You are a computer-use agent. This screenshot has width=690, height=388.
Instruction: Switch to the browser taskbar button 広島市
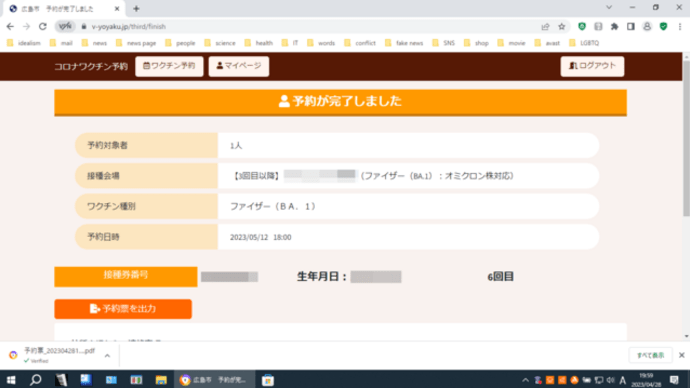coord(214,380)
